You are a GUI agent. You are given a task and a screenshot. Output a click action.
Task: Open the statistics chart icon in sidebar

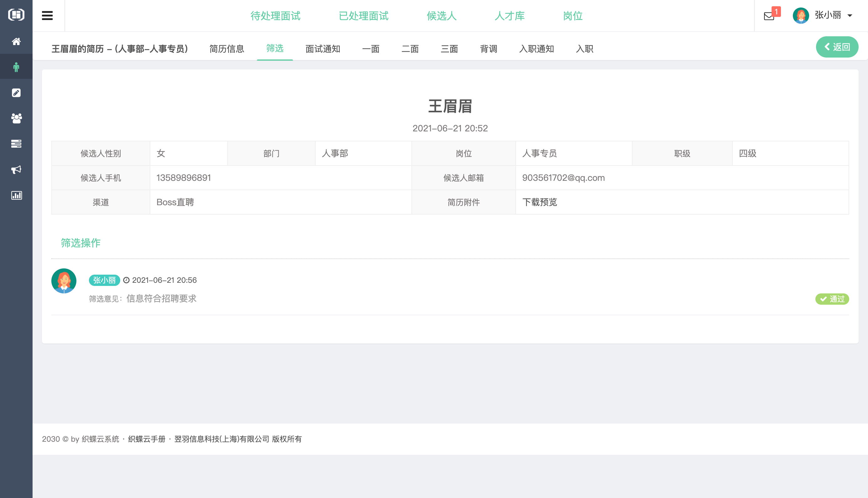[x=16, y=195]
